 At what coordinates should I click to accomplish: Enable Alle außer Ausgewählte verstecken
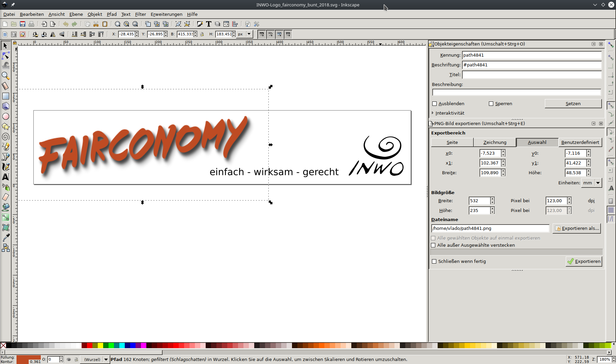[434, 245]
